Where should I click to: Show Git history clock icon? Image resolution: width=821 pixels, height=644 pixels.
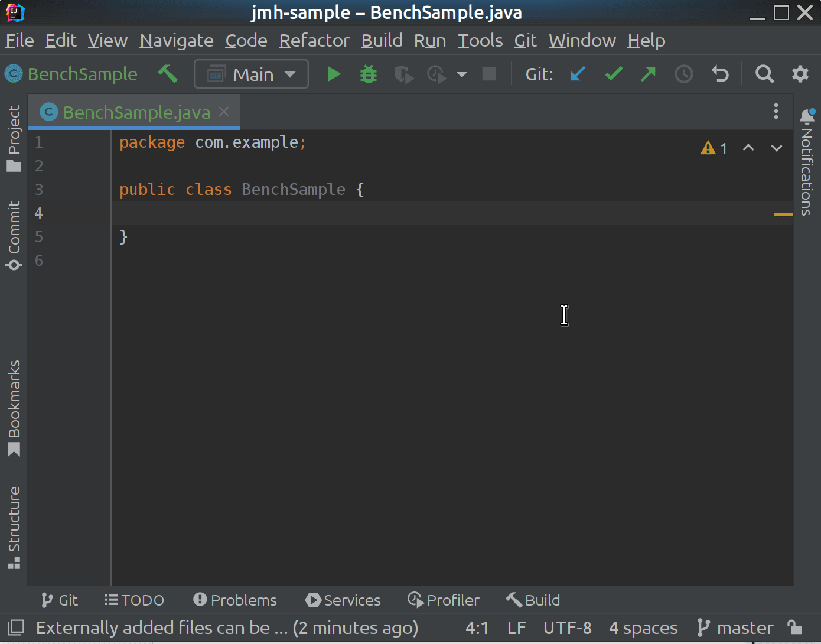pyautogui.click(x=684, y=74)
